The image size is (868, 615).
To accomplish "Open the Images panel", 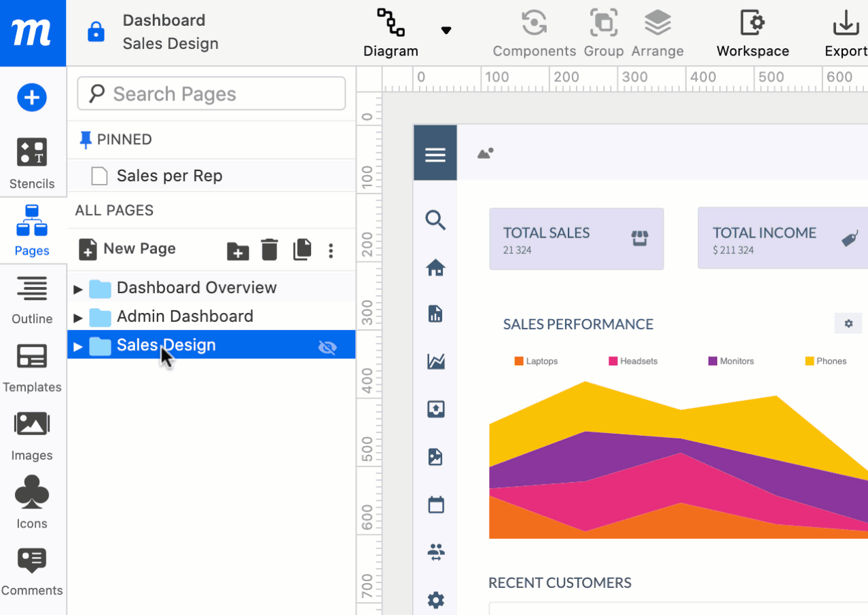I will (32, 434).
